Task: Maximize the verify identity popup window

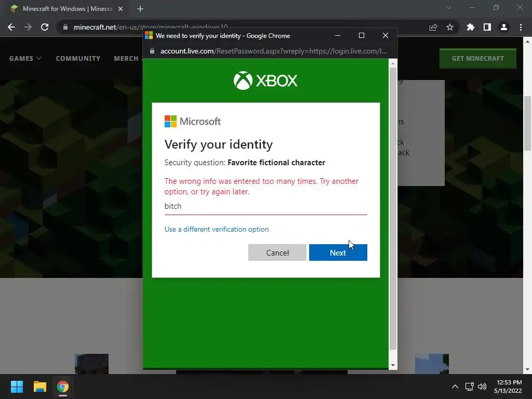Action: click(x=362, y=35)
